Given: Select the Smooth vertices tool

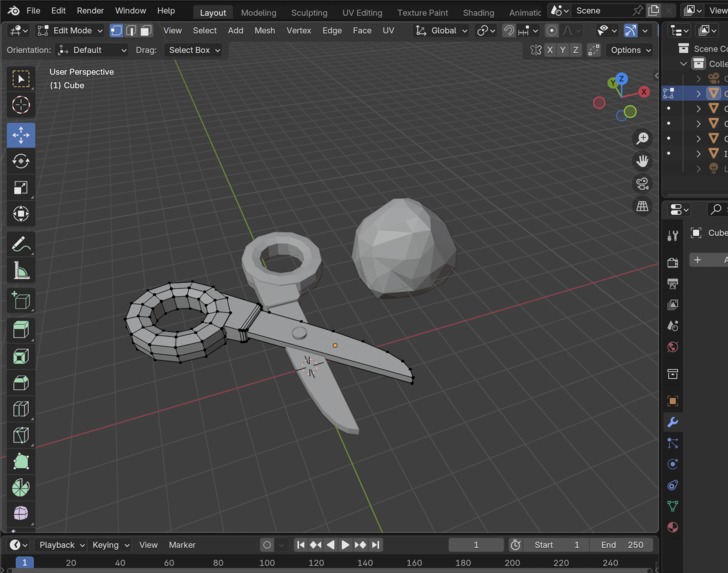Looking at the screenshot, I should coord(20,513).
